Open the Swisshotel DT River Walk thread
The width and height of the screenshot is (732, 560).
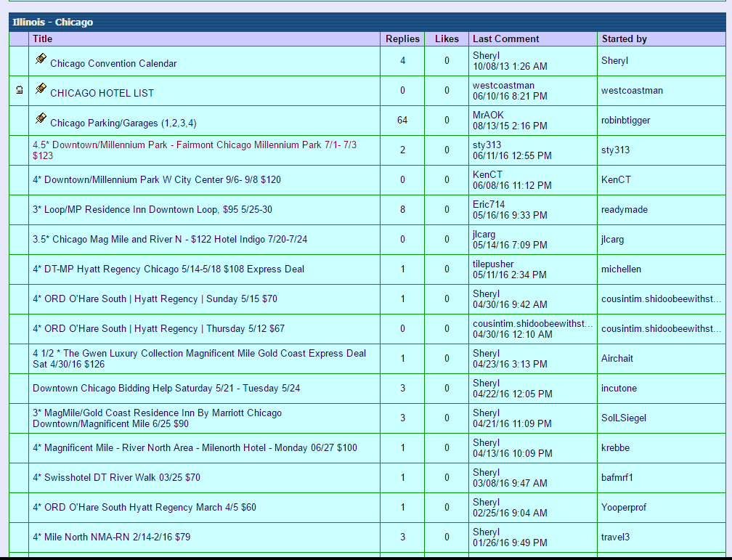(116, 477)
